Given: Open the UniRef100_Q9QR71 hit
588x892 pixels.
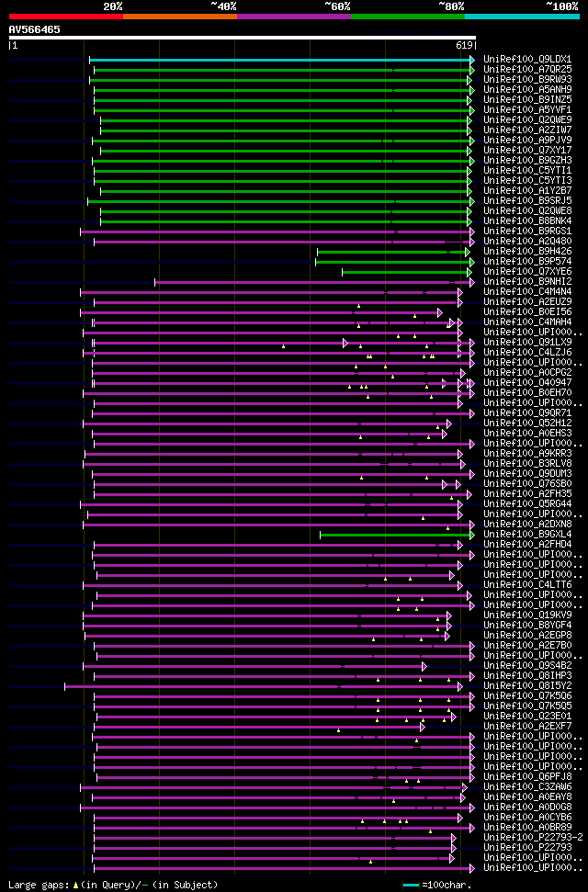Looking at the screenshot, I should tap(527, 413).
